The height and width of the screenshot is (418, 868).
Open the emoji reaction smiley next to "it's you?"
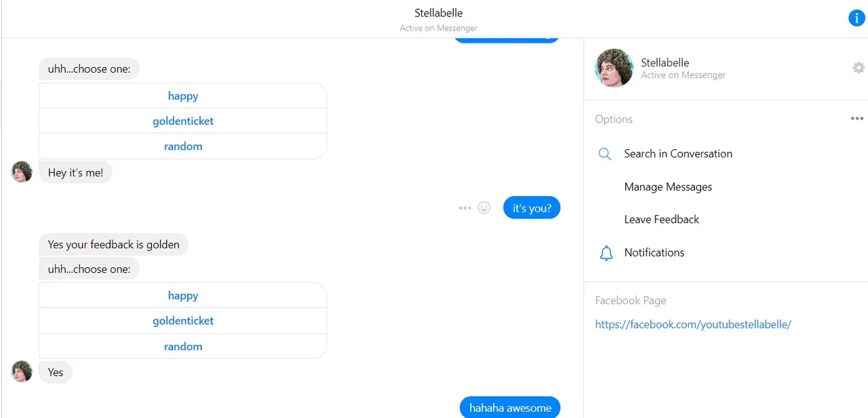484,208
